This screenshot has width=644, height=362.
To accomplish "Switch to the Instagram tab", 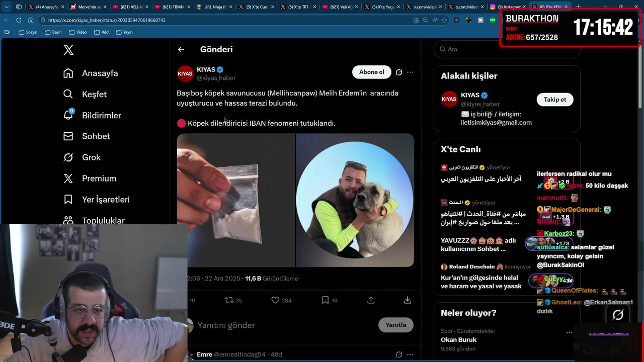I will click(508, 7).
